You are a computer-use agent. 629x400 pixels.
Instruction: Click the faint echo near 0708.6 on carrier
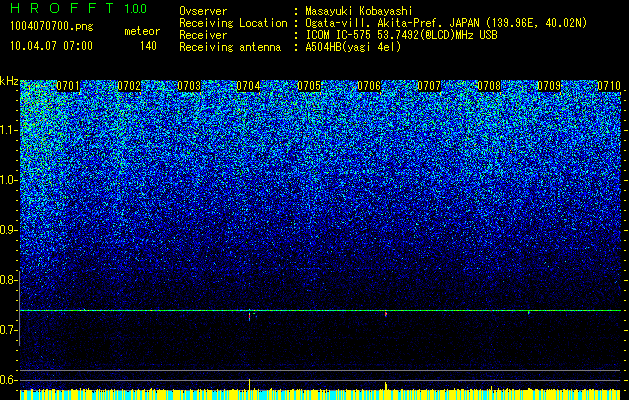pyautogui.click(x=529, y=313)
